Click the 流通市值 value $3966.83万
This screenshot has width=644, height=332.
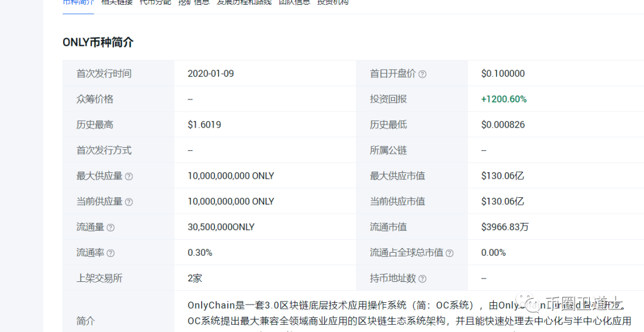[505, 227]
